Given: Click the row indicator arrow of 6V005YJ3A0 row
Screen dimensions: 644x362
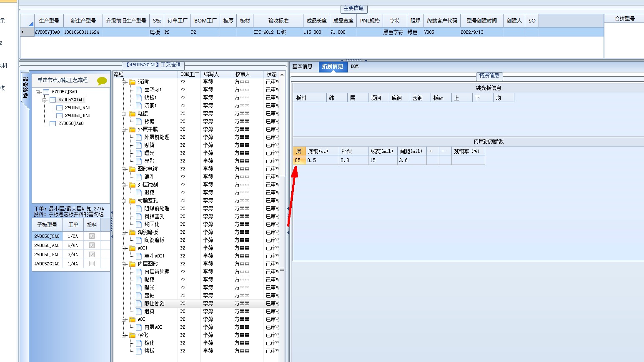Looking at the screenshot, I should point(23,32).
